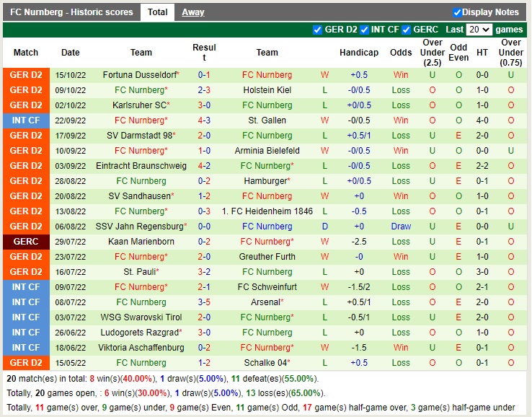Click Holstein Kiel team name
This screenshot has width=532, height=417.
click(x=267, y=90)
